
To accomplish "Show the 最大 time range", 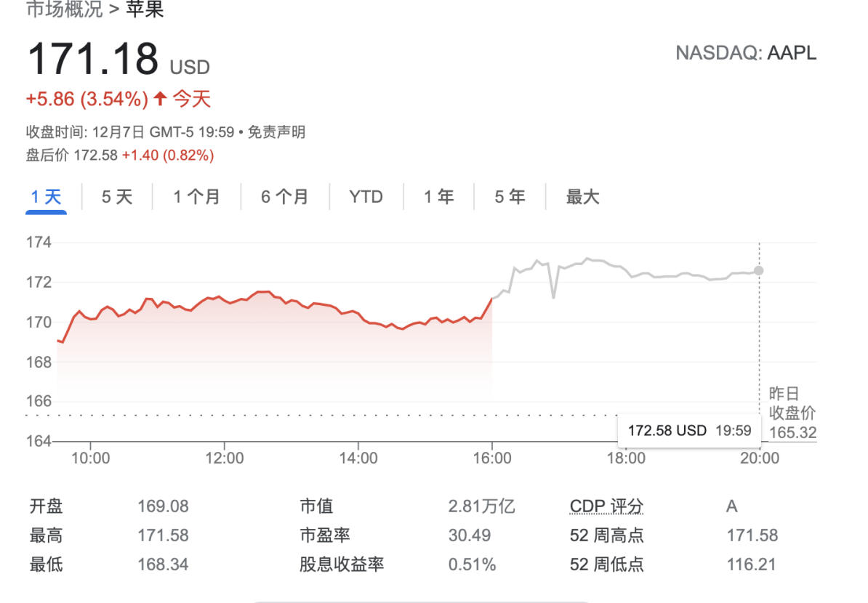I will point(583,197).
